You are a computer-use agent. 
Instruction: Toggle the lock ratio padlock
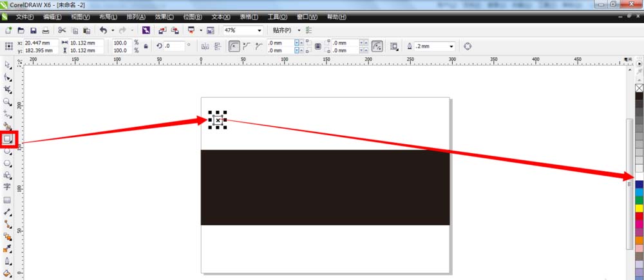(x=146, y=46)
